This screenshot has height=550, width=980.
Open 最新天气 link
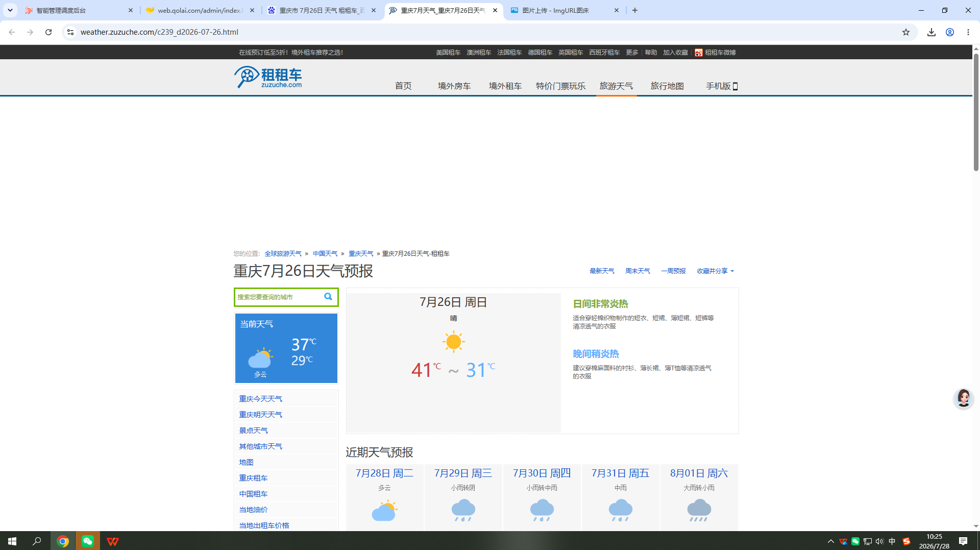(602, 271)
